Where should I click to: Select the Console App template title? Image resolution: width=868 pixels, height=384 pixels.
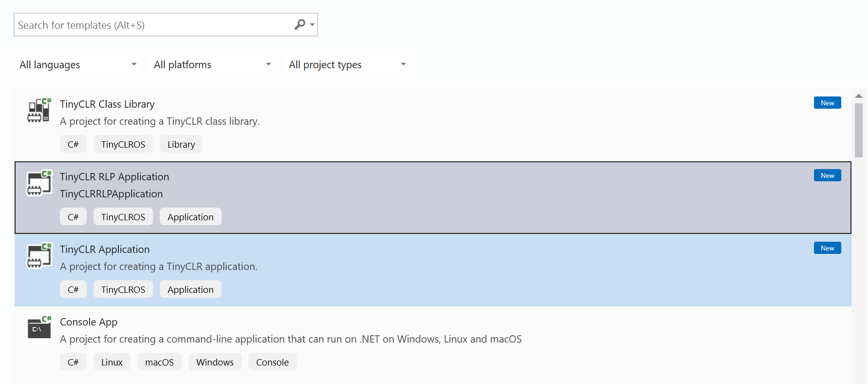tap(89, 322)
